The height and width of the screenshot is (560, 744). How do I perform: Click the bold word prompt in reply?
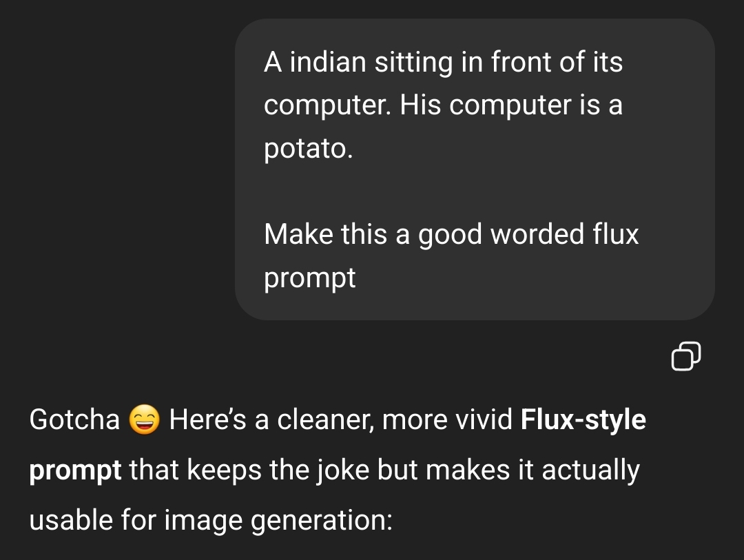(x=75, y=470)
